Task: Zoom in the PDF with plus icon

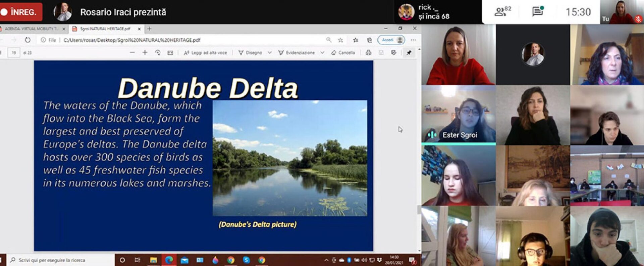Action: pos(145,53)
